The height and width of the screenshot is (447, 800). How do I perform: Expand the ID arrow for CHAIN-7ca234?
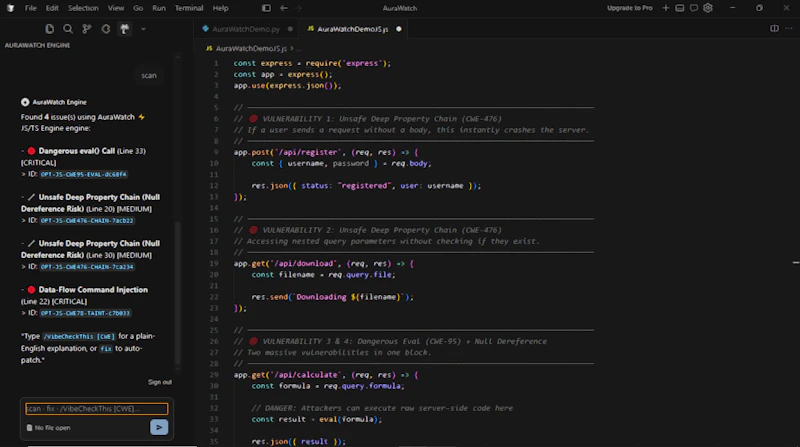coord(23,267)
